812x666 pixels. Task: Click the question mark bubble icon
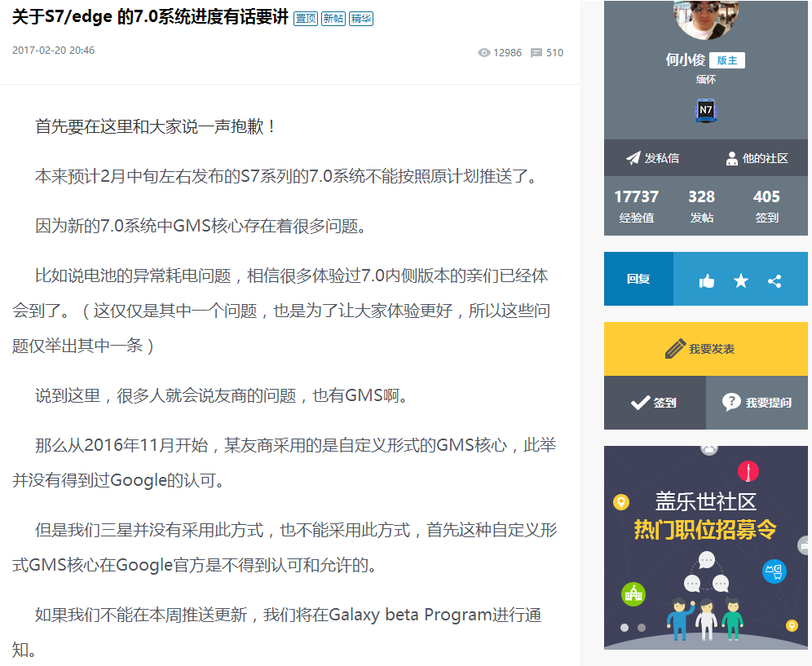731,402
